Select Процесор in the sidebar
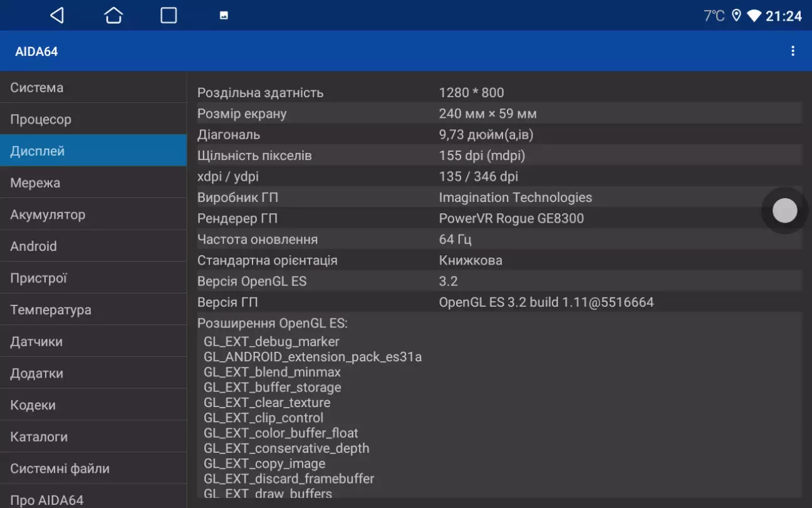This screenshot has height=508, width=812. (93, 119)
